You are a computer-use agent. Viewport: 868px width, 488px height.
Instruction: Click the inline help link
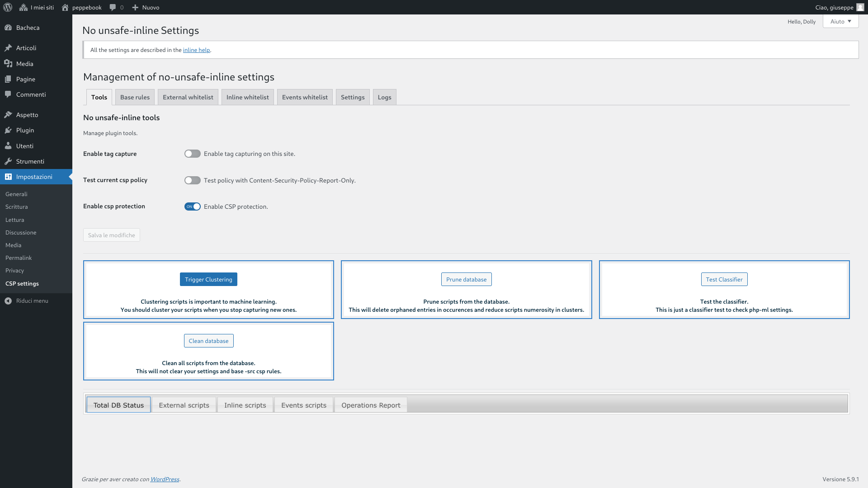pos(196,50)
